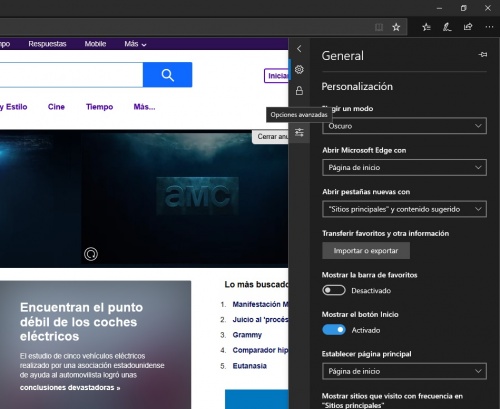
Task: Open the Elegir un modo Oscuro dropdown
Action: click(404, 126)
